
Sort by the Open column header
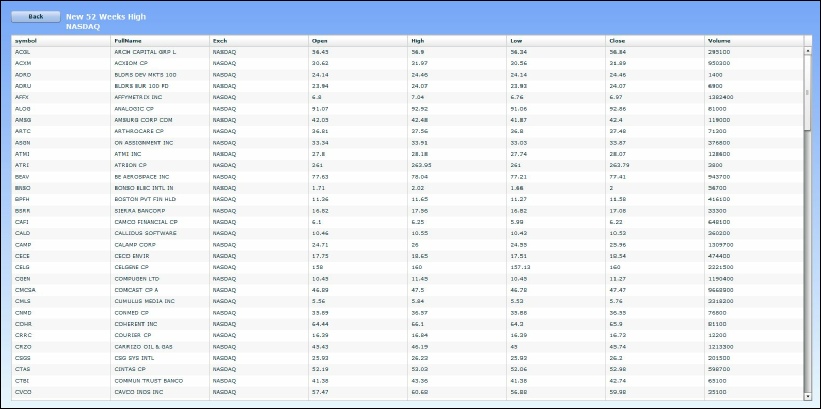click(358, 41)
